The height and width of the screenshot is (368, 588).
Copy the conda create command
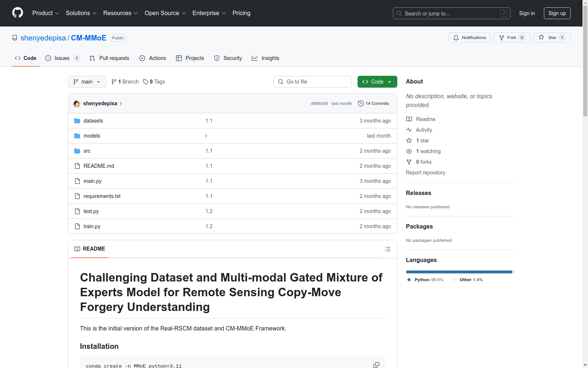[x=376, y=365]
